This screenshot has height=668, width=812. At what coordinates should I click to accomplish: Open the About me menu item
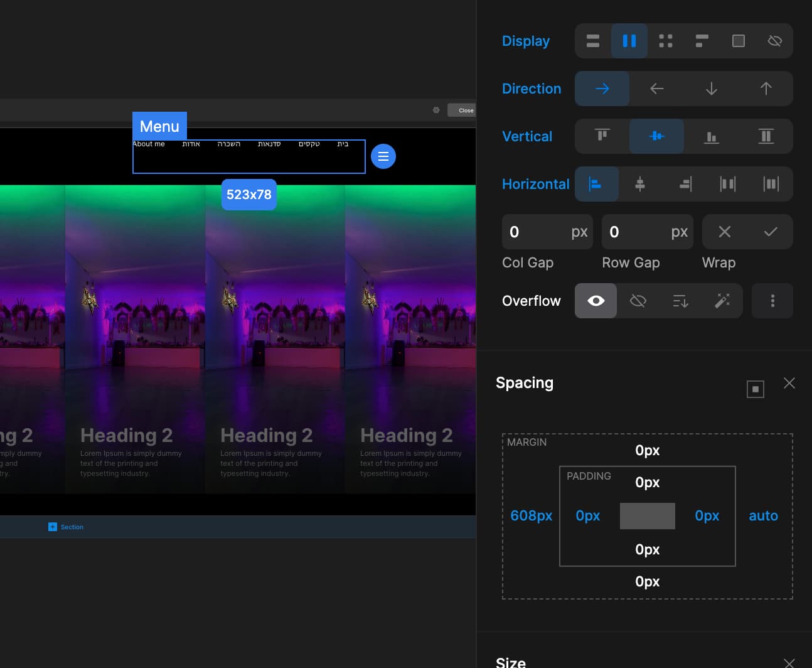pyautogui.click(x=149, y=144)
